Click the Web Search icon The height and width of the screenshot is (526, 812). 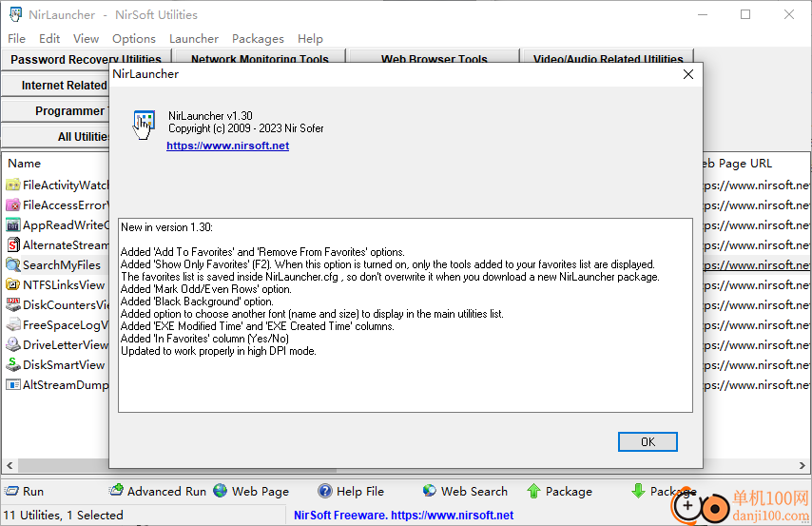(430, 490)
